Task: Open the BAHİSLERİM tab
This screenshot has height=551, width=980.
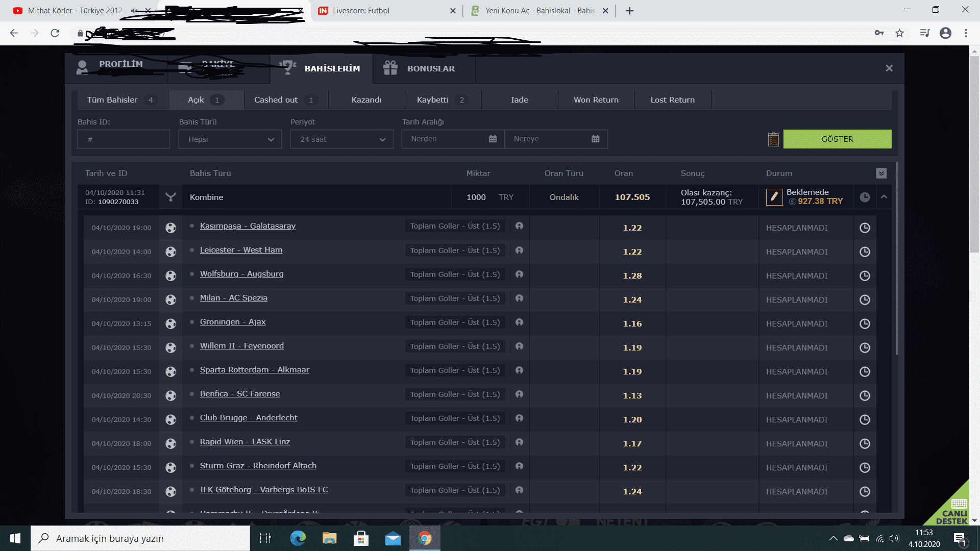Action: (x=322, y=68)
